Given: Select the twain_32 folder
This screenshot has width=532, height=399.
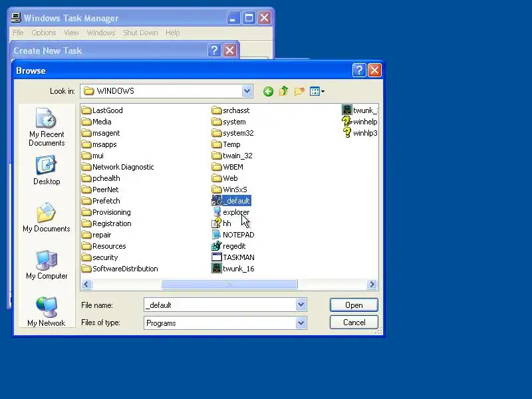Looking at the screenshot, I should [232, 156].
